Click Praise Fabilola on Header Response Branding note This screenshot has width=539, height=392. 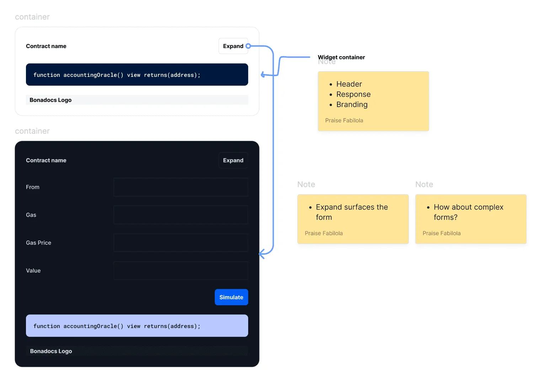tap(344, 121)
